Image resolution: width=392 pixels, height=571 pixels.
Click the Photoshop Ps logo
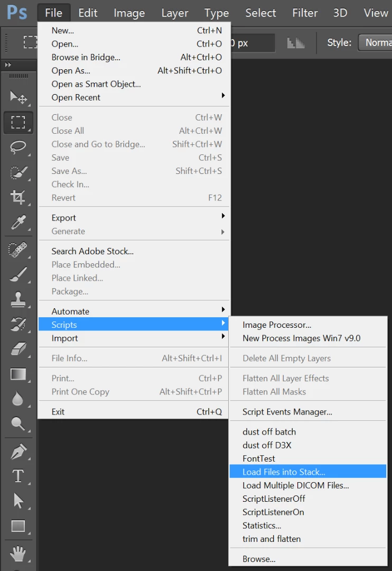pyautogui.click(x=17, y=13)
